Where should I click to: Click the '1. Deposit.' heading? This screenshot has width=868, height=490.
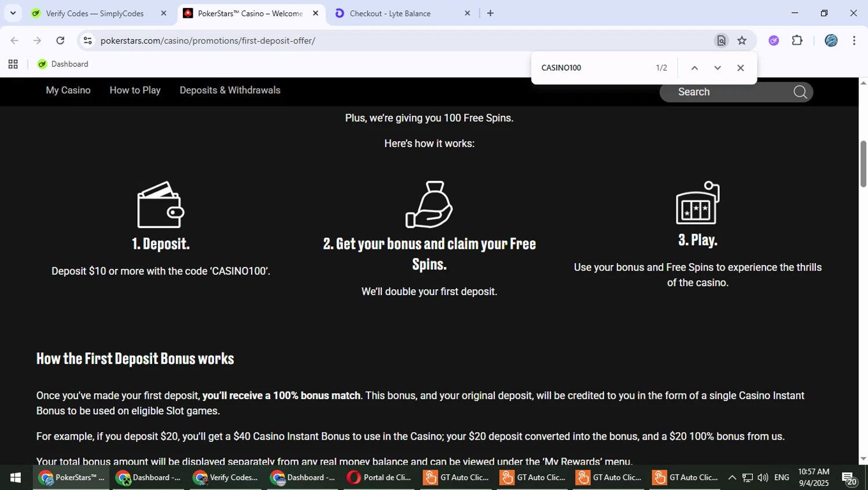161,244
